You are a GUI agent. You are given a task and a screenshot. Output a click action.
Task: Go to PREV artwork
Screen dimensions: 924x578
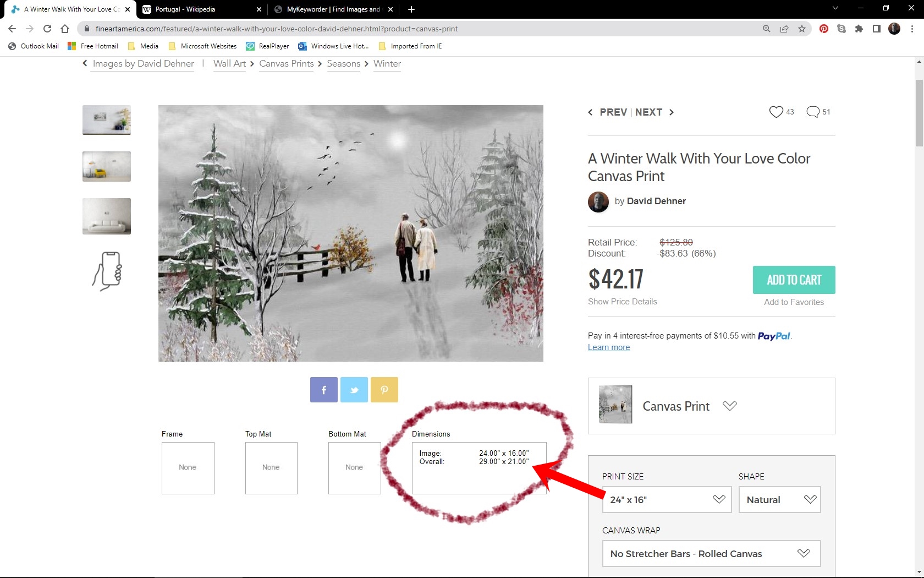(x=608, y=112)
